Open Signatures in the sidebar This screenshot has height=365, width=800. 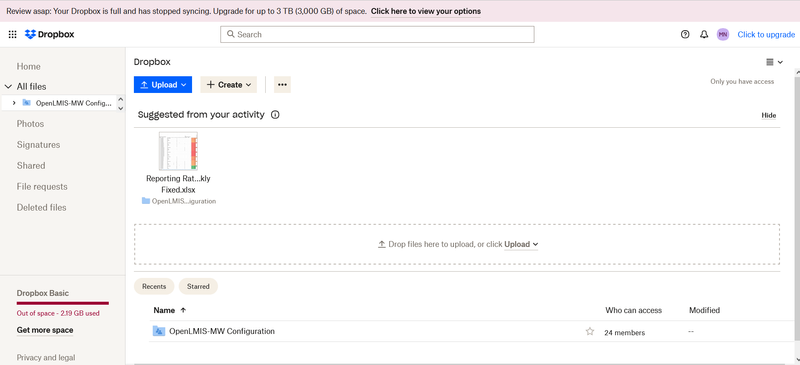pyautogui.click(x=38, y=145)
